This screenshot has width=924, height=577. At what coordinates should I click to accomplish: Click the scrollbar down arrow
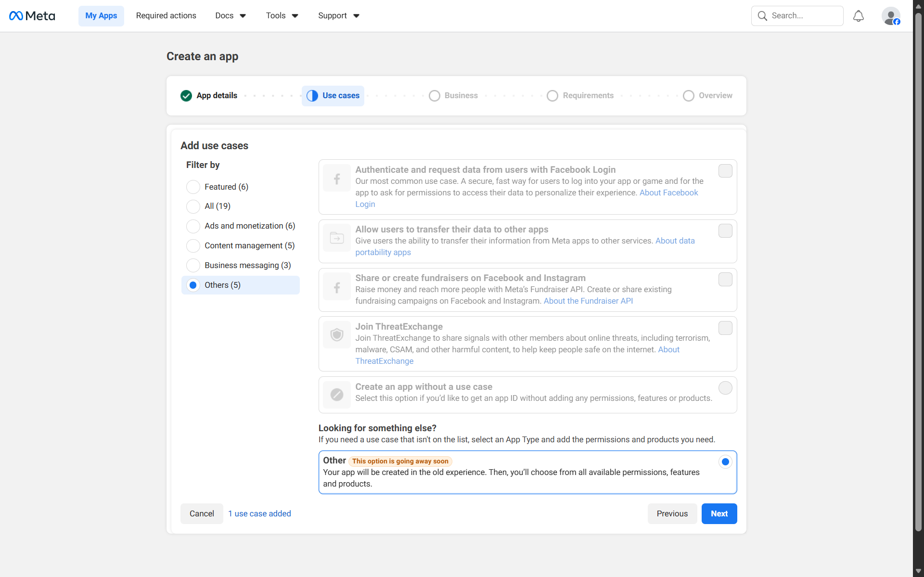pyautogui.click(x=918, y=571)
